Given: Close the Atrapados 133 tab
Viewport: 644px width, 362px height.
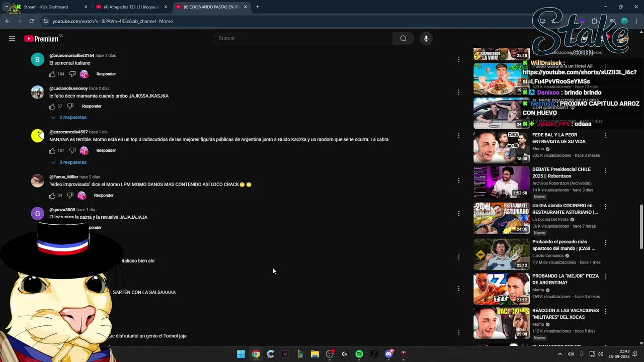Looking at the screenshot, I should coord(166,7).
